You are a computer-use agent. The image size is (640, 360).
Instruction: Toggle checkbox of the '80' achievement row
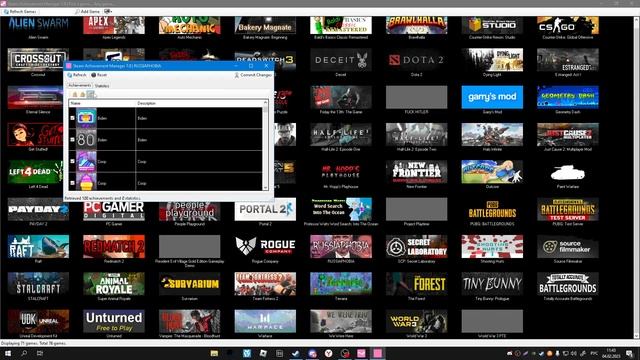coord(73,140)
